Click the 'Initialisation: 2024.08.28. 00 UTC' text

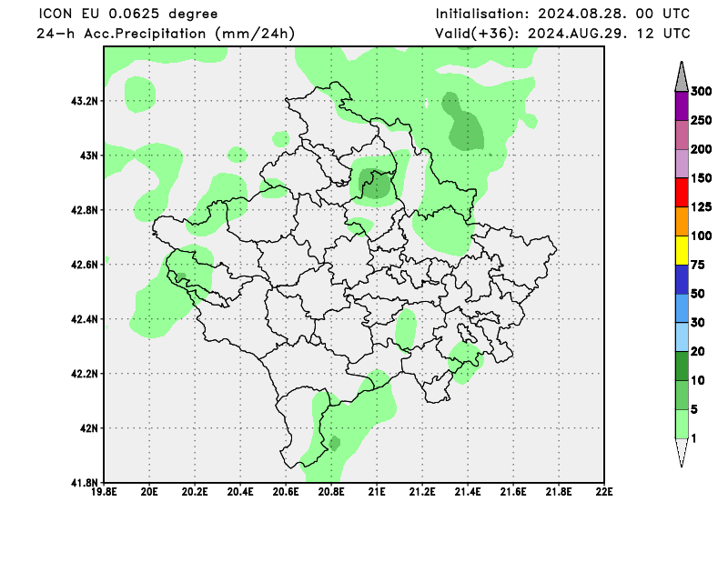point(562,14)
